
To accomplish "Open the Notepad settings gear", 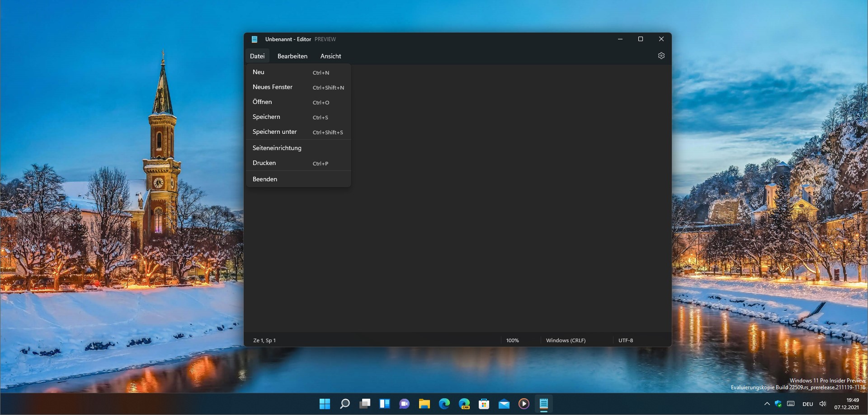I will coord(661,56).
